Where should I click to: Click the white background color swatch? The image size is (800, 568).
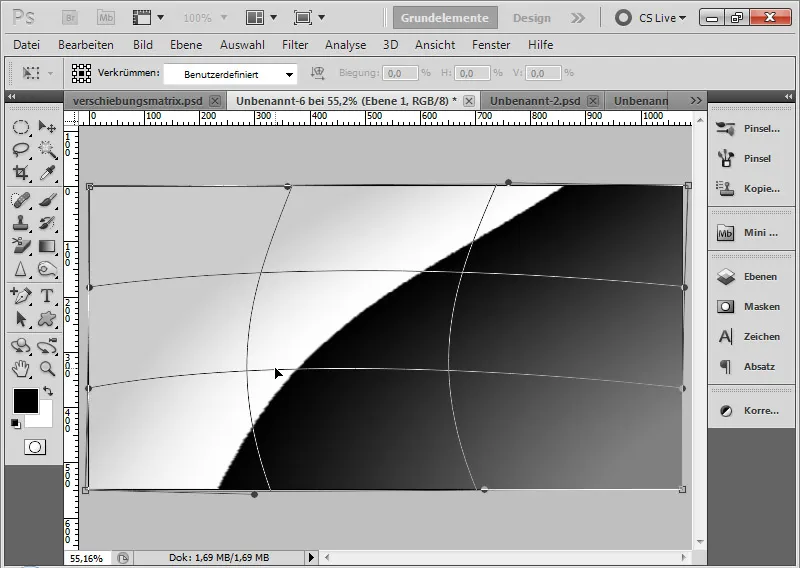[x=43, y=419]
